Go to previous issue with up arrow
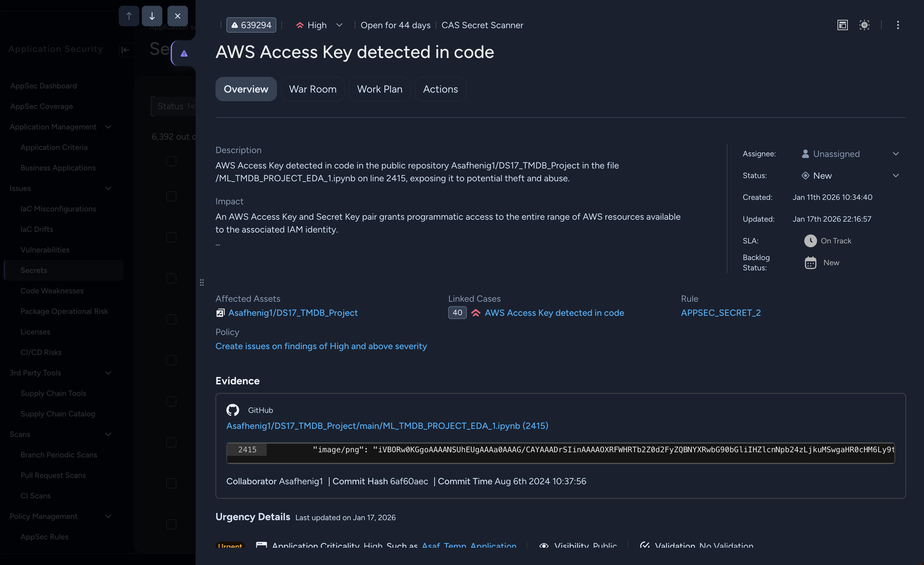The width and height of the screenshot is (924, 565). pyautogui.click(x=129, y=16)
